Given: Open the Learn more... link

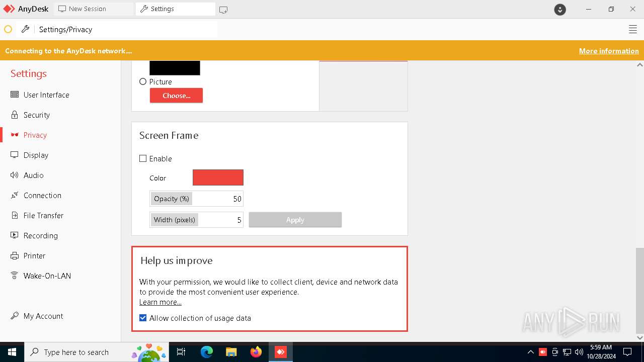Looking at the screenshot, I should [160, 302].
